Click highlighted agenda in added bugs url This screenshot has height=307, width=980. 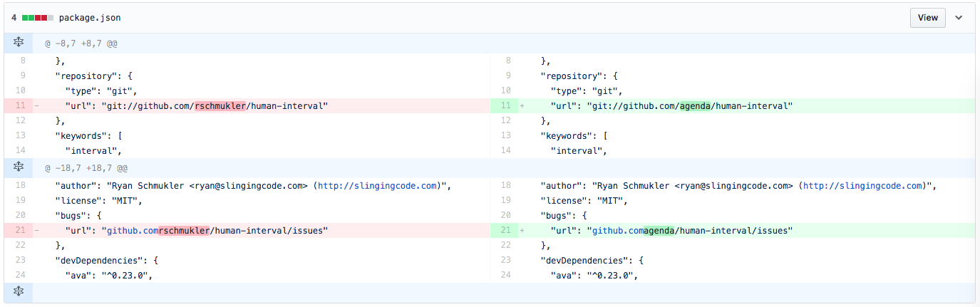pyautogui.click(x=659, y=231)
